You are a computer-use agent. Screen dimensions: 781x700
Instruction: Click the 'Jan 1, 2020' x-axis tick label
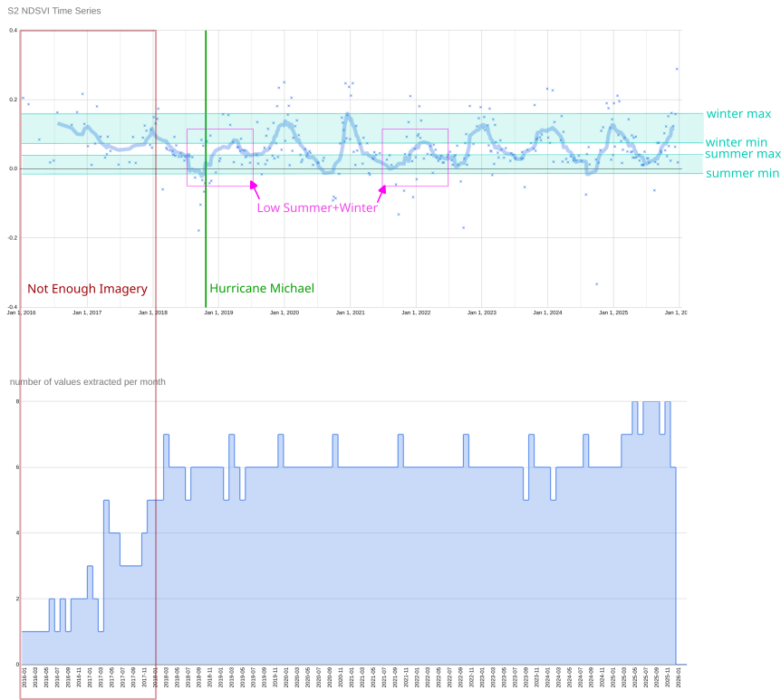284,312
